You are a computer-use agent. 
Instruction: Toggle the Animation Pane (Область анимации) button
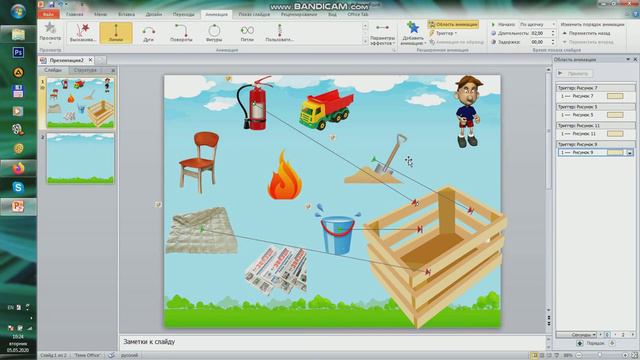coord(453,24)
